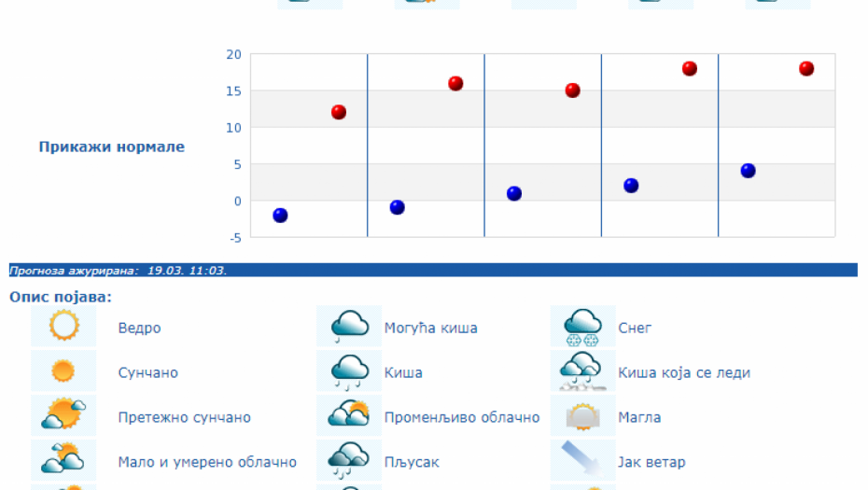Open the Прикажи нормале link

pos(111,147)
